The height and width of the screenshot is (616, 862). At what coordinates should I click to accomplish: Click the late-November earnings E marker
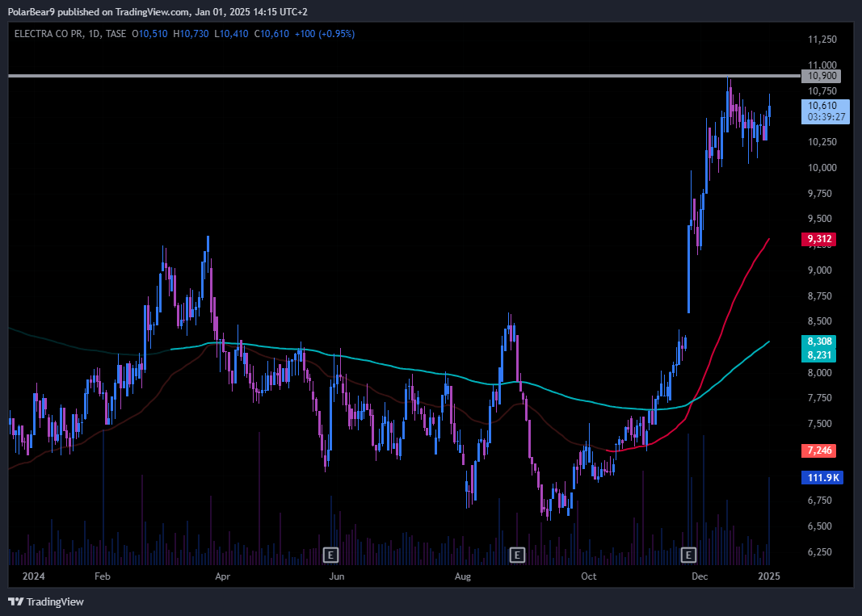tap(688, 555)
